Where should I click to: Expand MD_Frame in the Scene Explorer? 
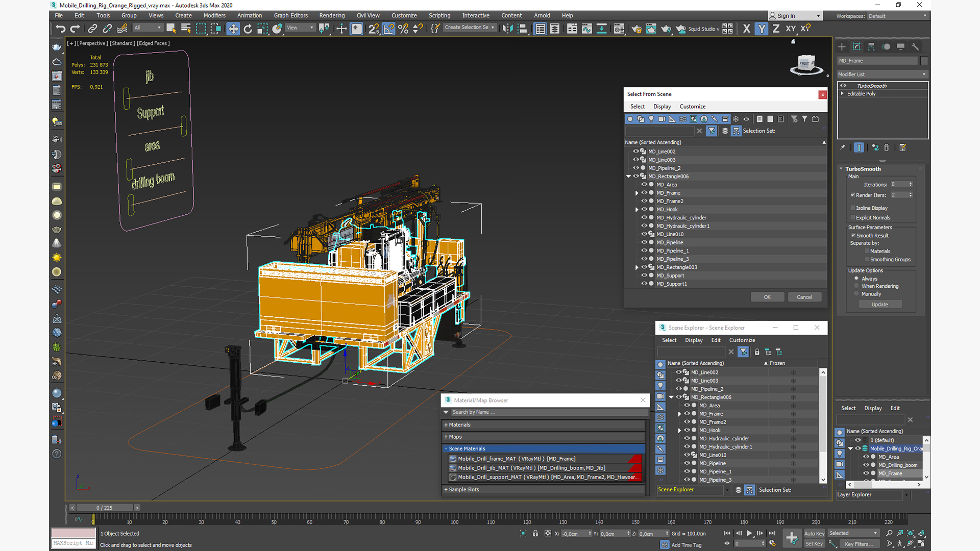coord(680,414)
